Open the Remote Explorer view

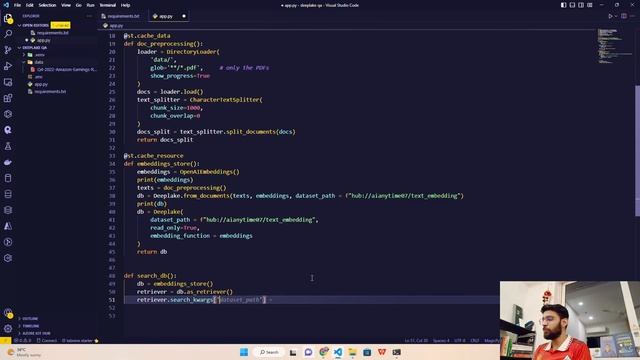[8, 82]
